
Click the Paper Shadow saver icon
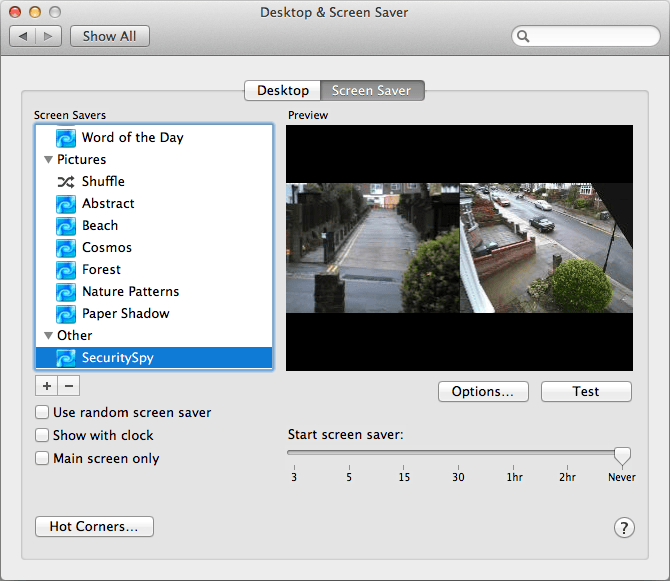click(x=66, y=314)
